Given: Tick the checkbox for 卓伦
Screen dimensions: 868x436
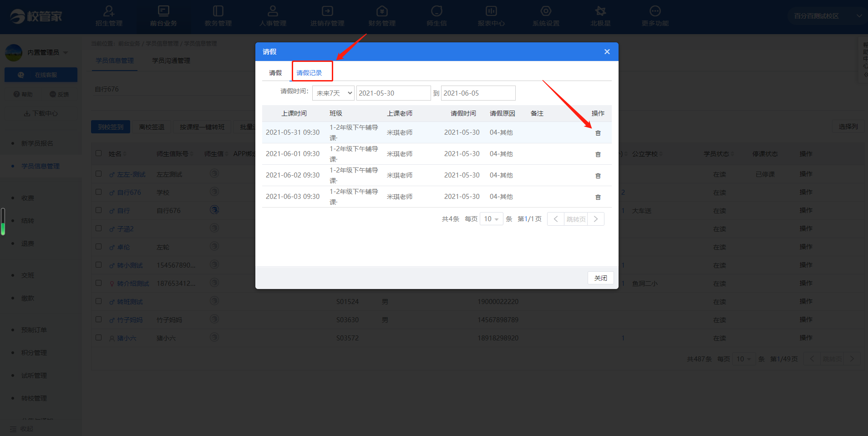Looking at the screenshot, I should (x=99, y=247).
